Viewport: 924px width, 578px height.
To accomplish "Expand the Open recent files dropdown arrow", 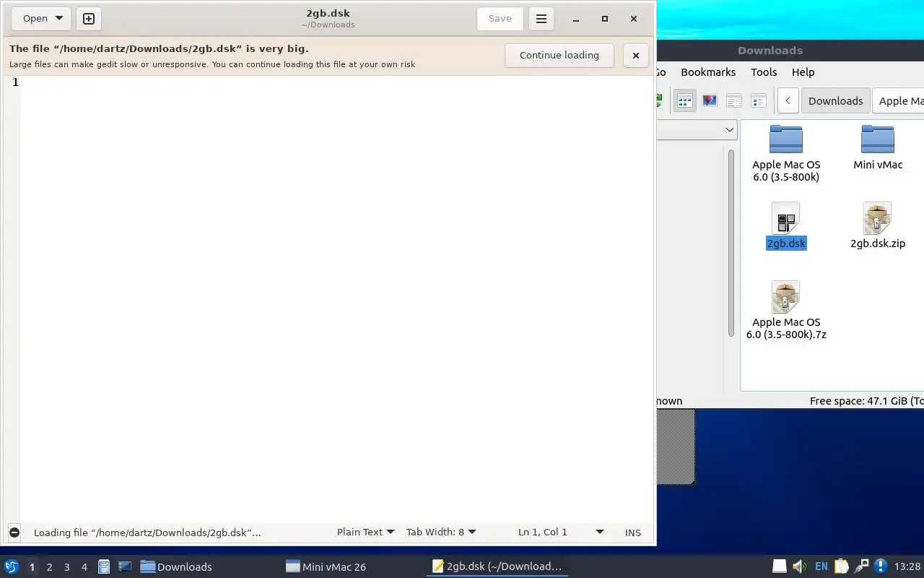I will [59, 19].
